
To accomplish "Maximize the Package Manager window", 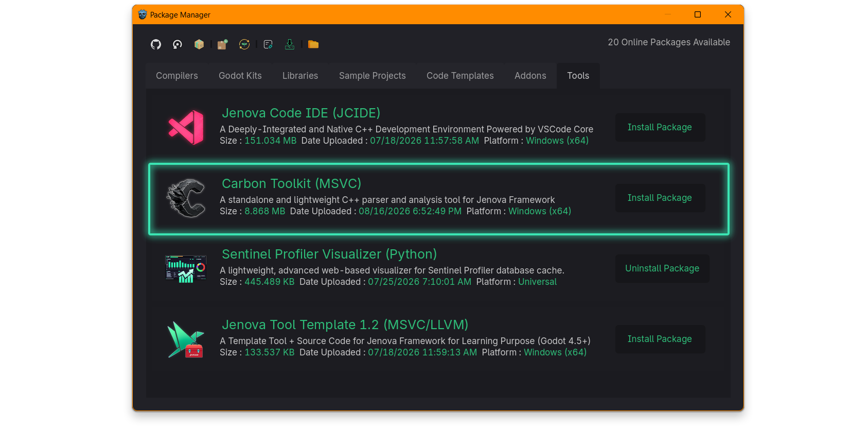I will pos(698,14).
